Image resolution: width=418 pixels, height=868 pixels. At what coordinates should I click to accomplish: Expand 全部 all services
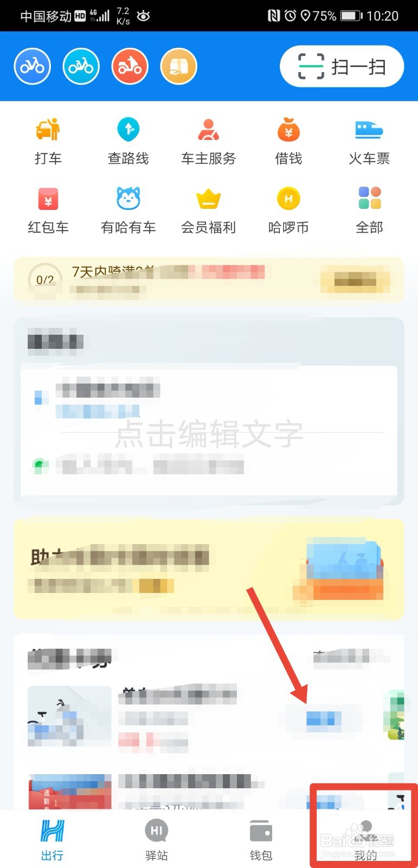(x=369, y=210)
